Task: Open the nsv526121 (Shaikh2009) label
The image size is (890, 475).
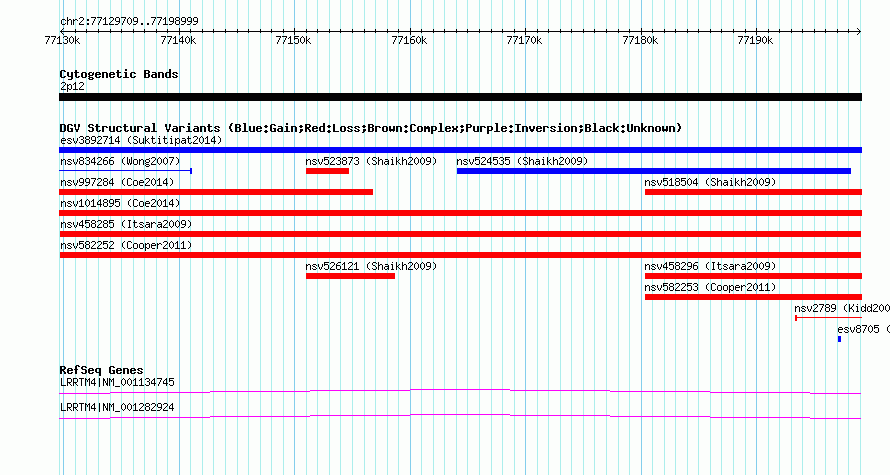Action: point(371,266)
